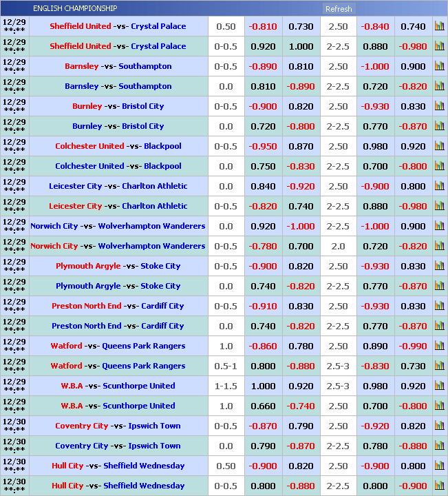The width and height of the screenshot is (448, 496).
Task: Open chart icon for Norwich City 2.0 goals row
Action: (439, 246)
